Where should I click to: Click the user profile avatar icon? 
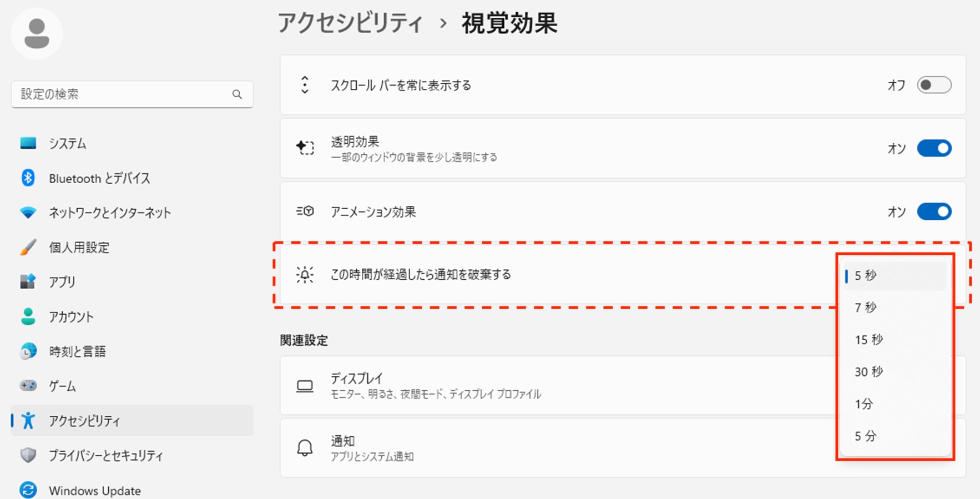(x=37, y=34)
